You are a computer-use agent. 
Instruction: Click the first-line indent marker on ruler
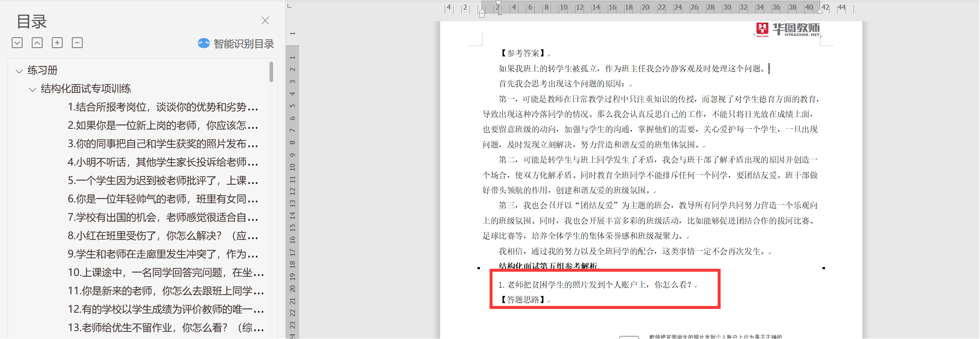point(498,3)
